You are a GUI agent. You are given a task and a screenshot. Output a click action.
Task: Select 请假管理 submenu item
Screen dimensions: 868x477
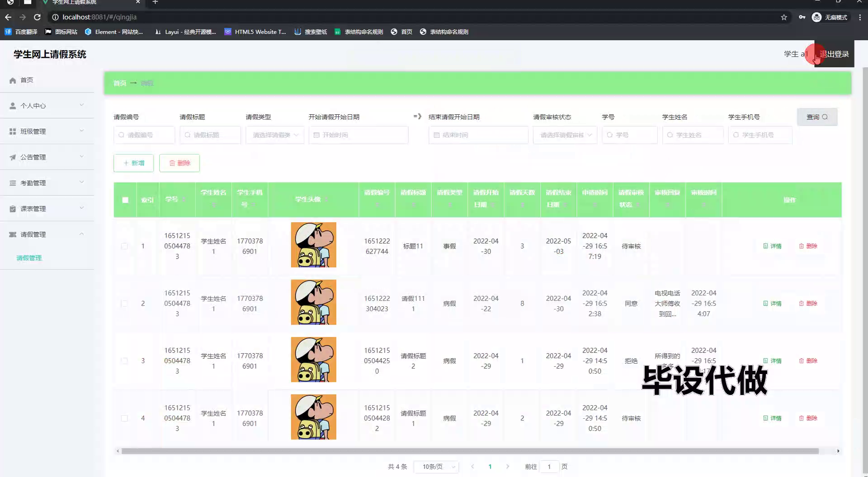click(29, 258)
